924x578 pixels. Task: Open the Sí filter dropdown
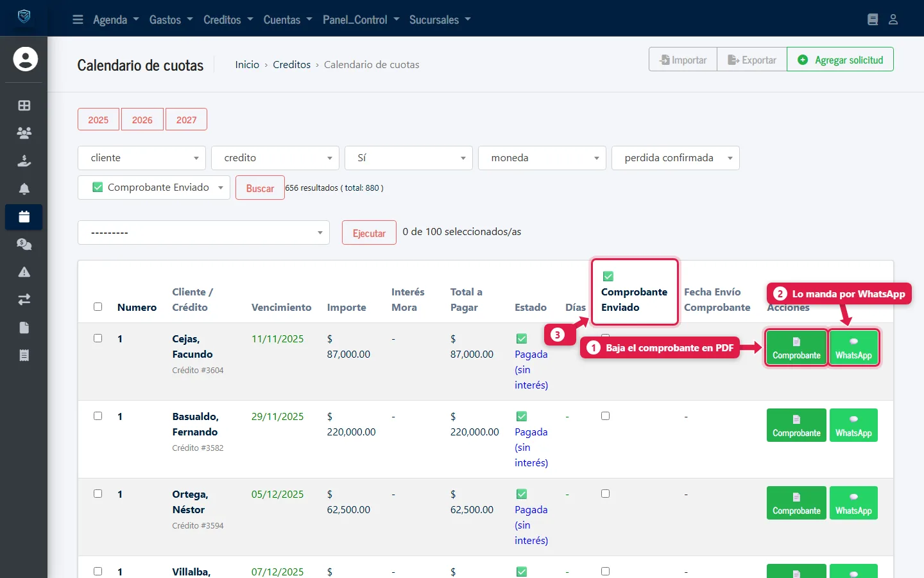click(x=409, y=158)
